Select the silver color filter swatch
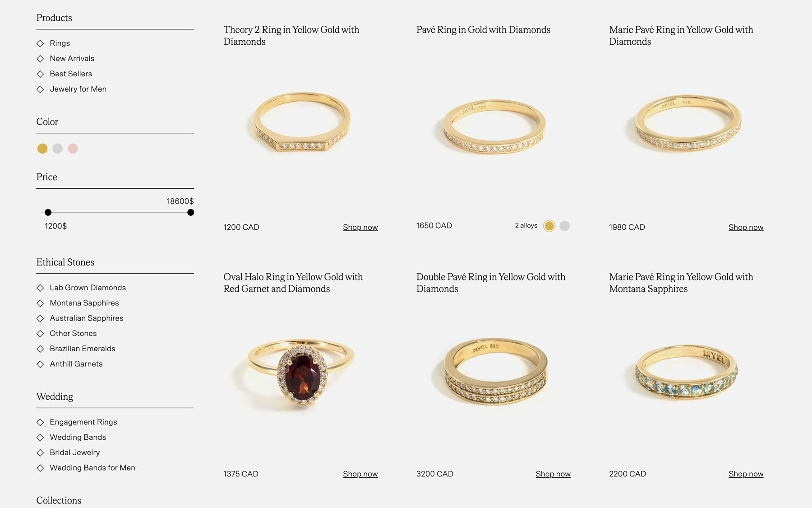Image resolution: width=812 pixels, height=508 pixels. click(x=58, y=149)
